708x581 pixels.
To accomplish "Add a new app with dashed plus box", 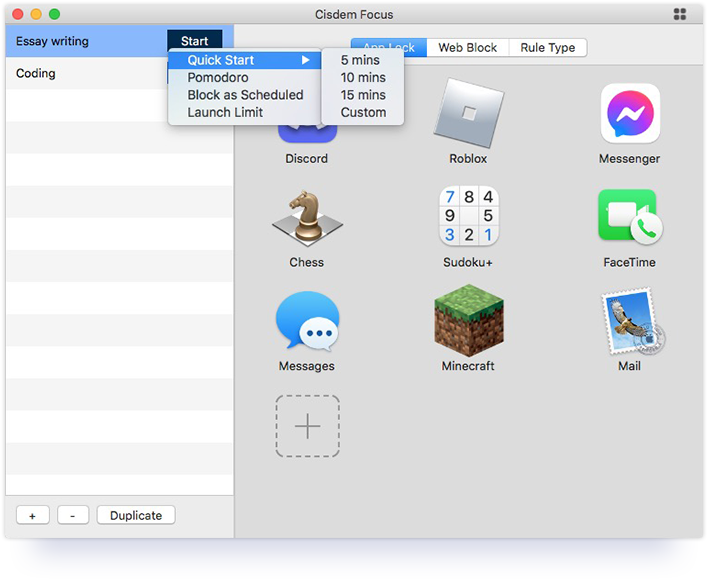I will pyautogui.click(x=307, y=426).
